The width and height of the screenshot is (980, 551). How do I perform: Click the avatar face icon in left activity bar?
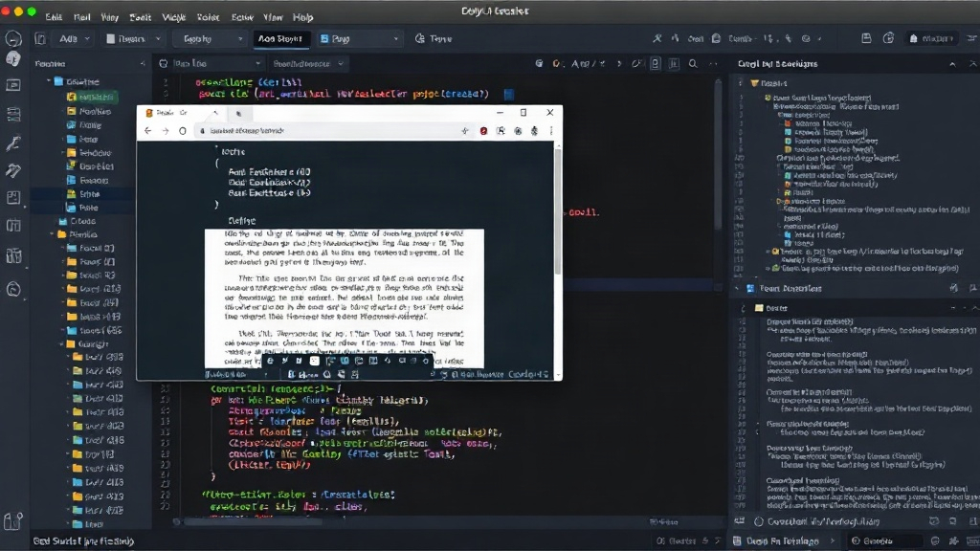pyautogui.click(x=13, y=59)
